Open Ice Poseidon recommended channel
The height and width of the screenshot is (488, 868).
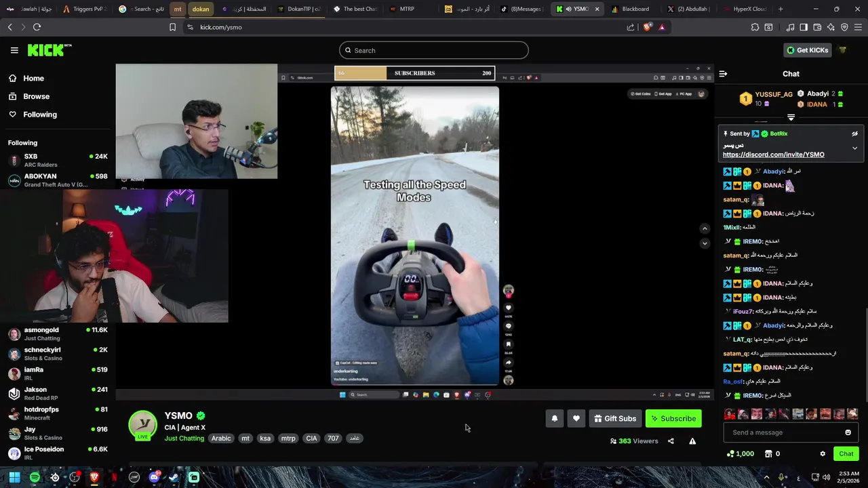(x=58, y=453)
